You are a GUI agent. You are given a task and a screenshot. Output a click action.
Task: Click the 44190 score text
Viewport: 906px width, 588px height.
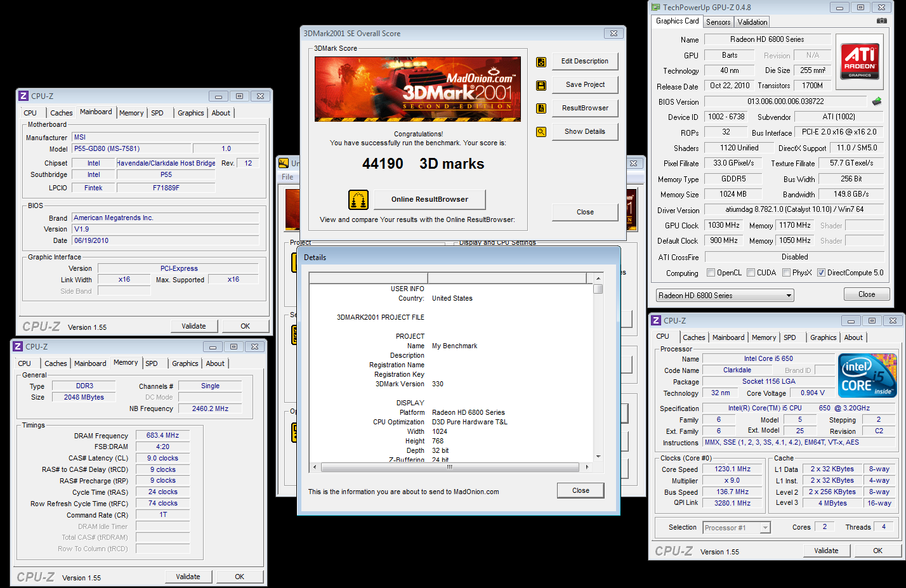coord(383,164)
